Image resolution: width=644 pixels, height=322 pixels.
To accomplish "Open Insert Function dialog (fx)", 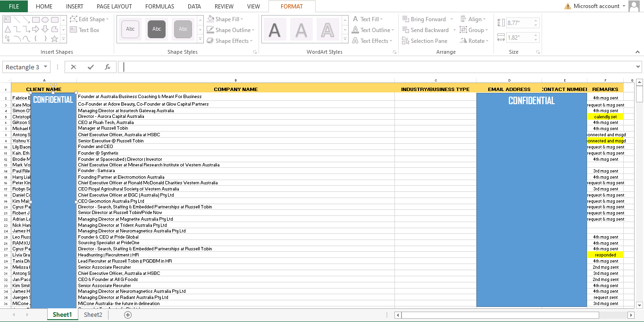I will (108, 67).
